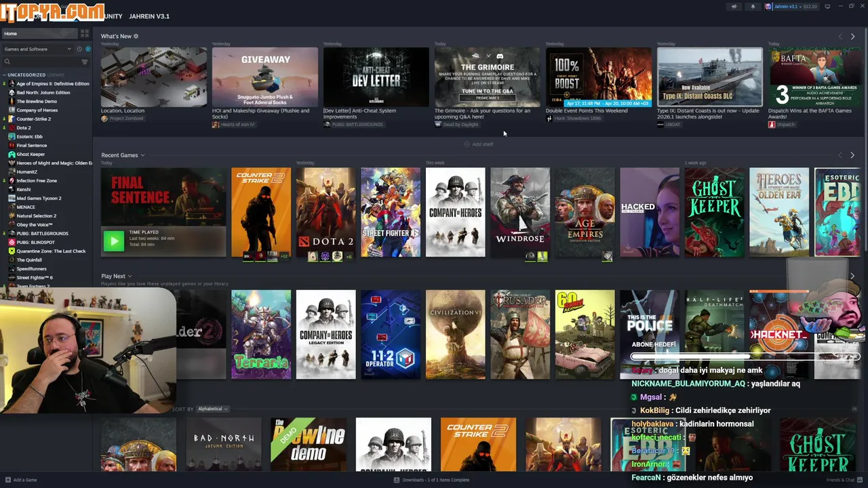Open Civilization VI cover in Play Next
Screen dimensions: 868x488
click(455, 334)
